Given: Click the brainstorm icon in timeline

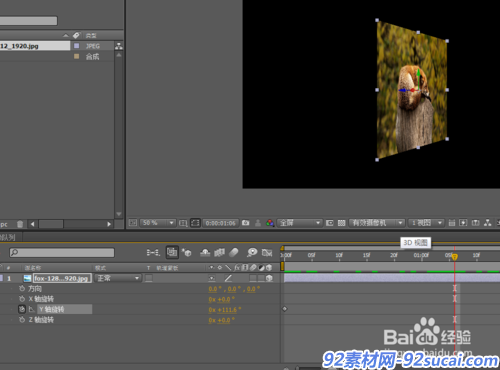Looking at the screenshot, I should (x=252, y=253).
